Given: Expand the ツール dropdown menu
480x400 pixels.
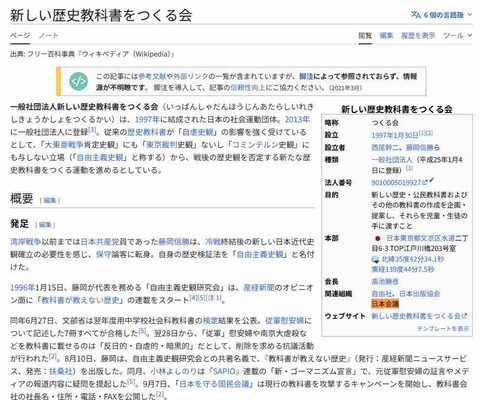Looking at the screenshot, I should [x=457, y=35].
